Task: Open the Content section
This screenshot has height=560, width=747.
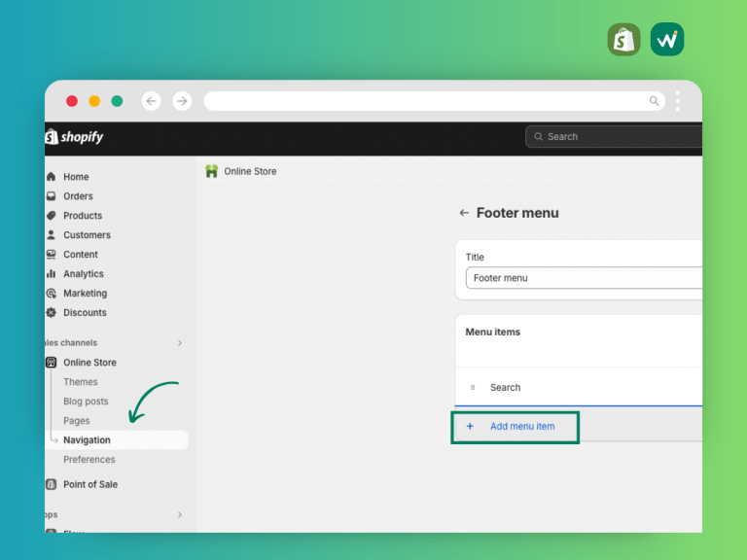Action: click(x=81, y=255)
